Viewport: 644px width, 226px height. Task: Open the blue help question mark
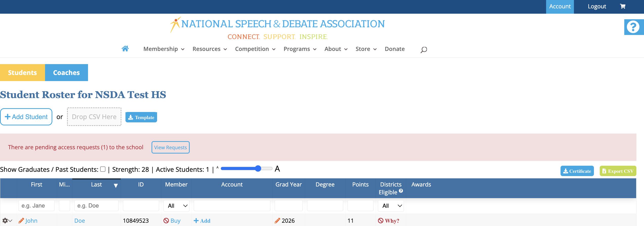click(633, 27)
